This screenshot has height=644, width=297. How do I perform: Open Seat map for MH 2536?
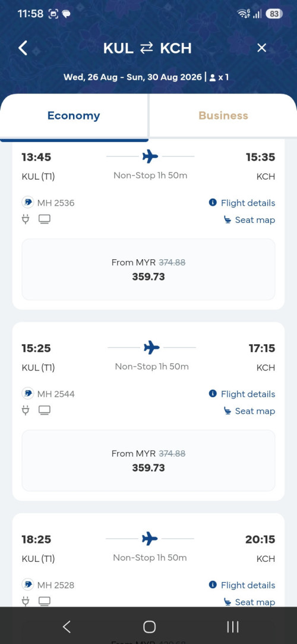pos(249,220)
